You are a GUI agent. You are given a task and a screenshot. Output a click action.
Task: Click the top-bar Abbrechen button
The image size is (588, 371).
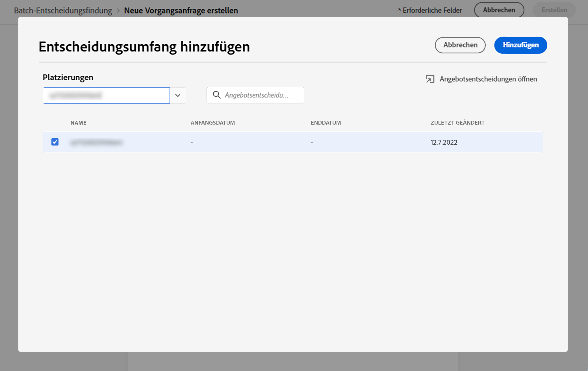[499, 10]
